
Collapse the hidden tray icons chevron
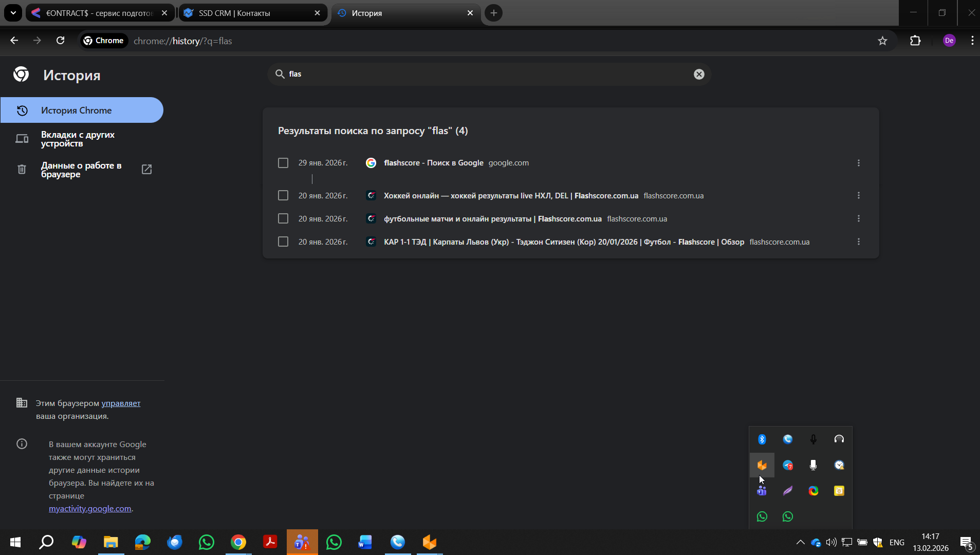tap(800, 542)
